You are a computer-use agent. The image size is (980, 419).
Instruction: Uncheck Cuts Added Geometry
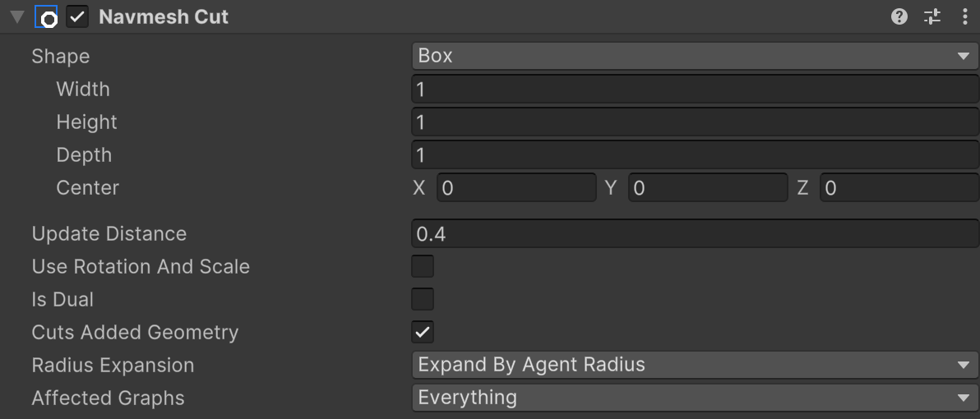click(423, 333)
